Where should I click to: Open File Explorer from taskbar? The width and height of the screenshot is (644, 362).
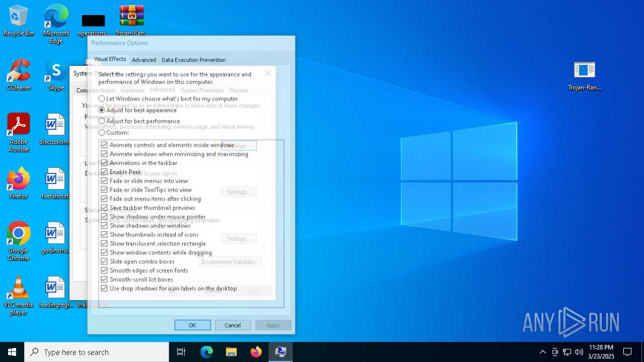231,352
